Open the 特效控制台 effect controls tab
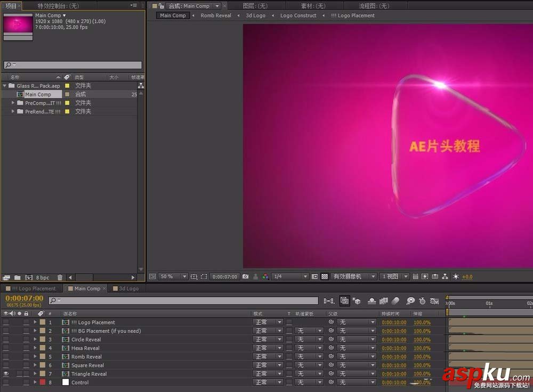 58,6
